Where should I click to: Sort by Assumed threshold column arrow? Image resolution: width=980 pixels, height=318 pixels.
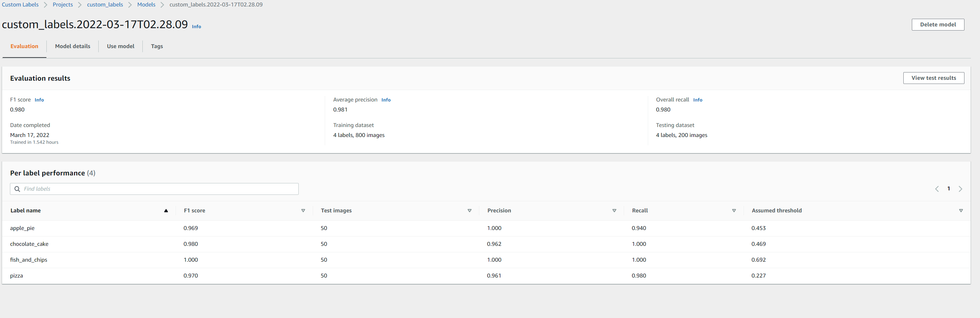[x=961, y=210]
